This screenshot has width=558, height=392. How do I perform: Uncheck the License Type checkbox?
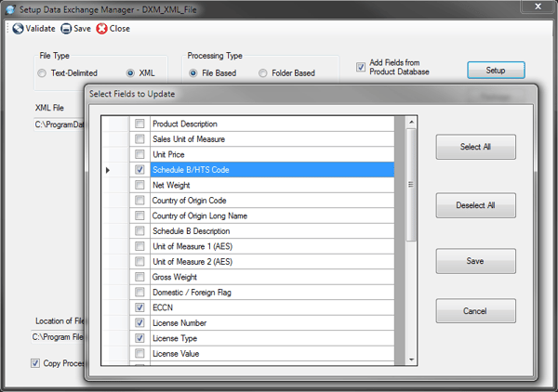[139, 338]
